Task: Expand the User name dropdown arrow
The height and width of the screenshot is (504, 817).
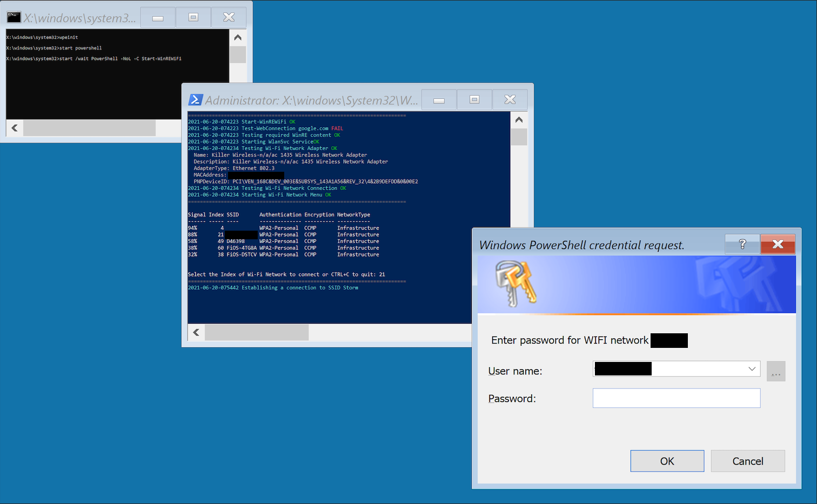Action: 752,369
